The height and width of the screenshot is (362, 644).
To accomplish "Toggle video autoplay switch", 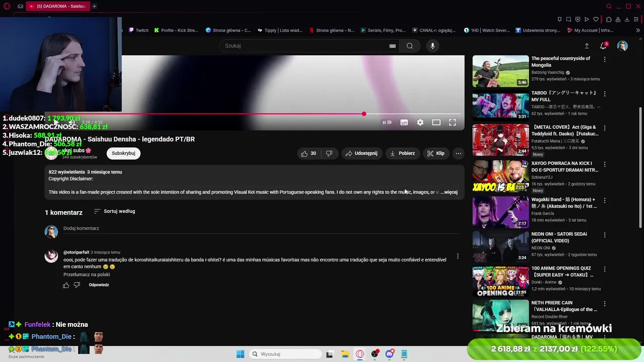I will coord(386,122).
